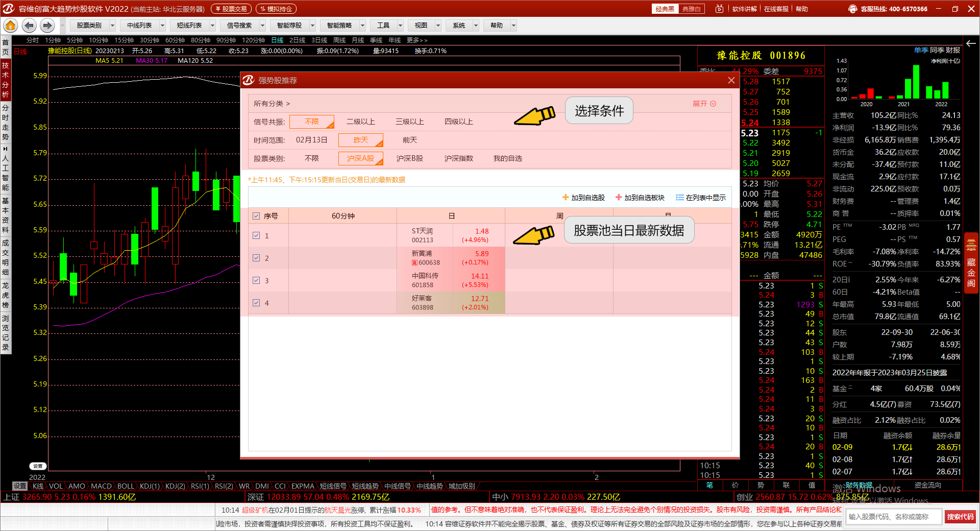Click the customer service headset icon
This screenshot has width=980, height=531.
(852, 9)
